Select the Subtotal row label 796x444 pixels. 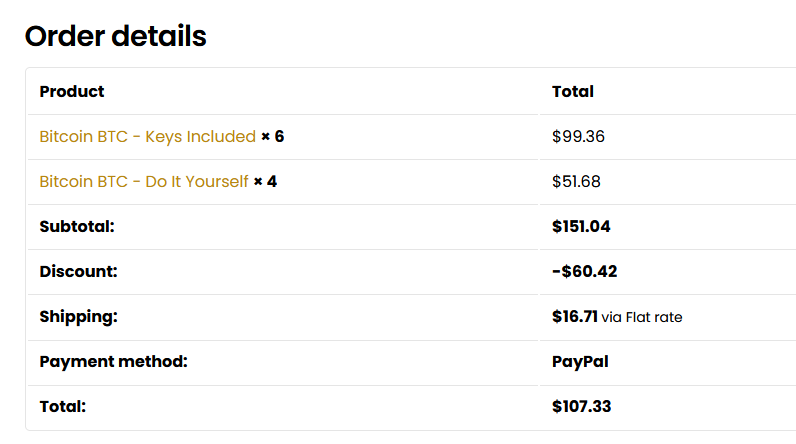(x=77, y=226)
